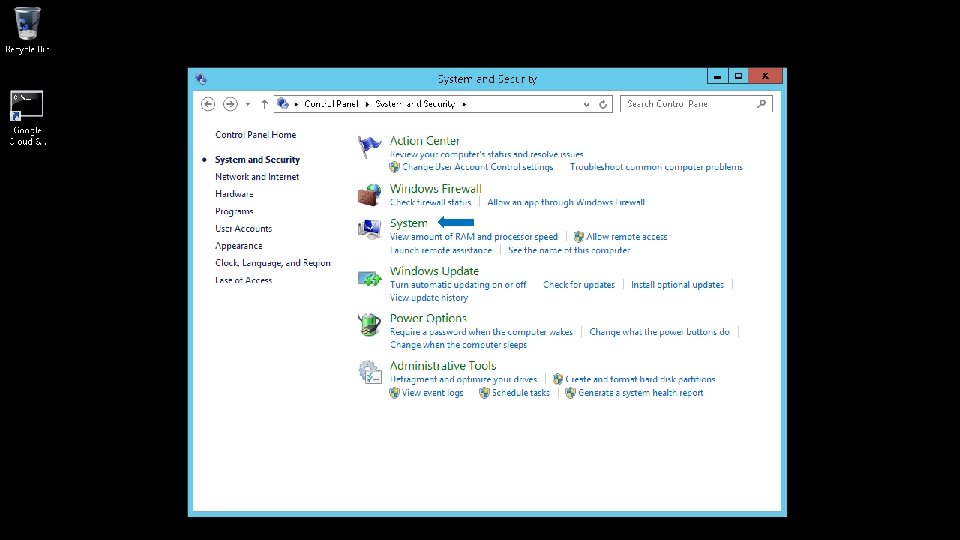Click the System computer icon
The width and height of the screenshot is (960, 540).
pyautogui.click(x=369, y=229)
